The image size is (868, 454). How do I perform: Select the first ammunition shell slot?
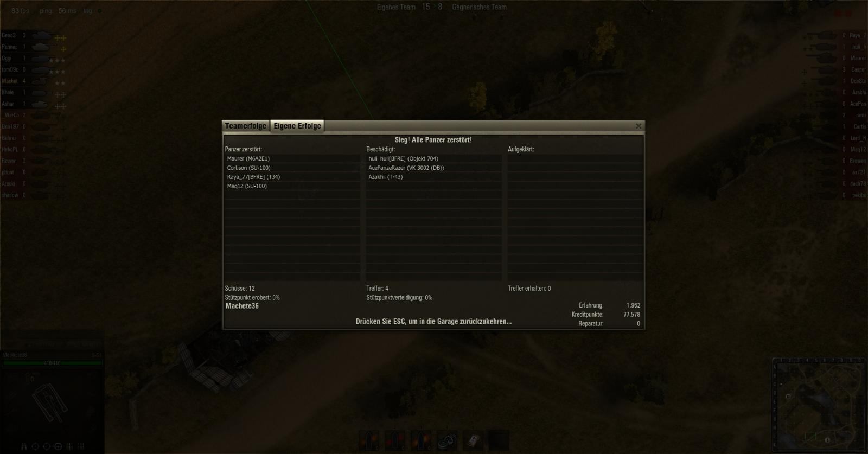(x=369, y=440)
